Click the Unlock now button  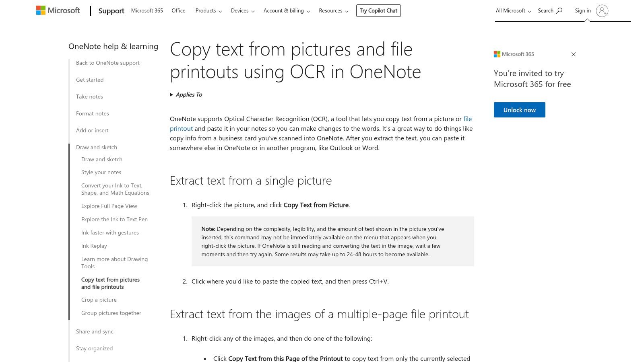pyautogui.click(x=519, y=109)
